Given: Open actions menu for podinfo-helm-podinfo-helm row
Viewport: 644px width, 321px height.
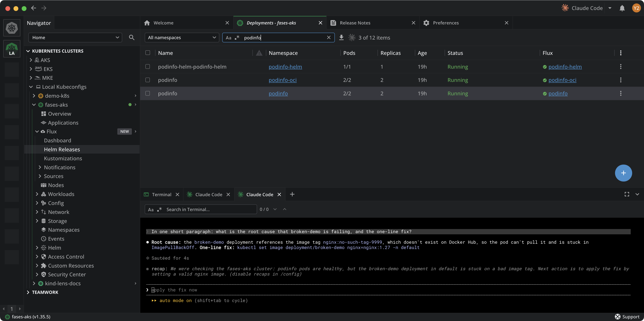Looking at the screenshot, I should pyautogui.click(x=621, y=66).
